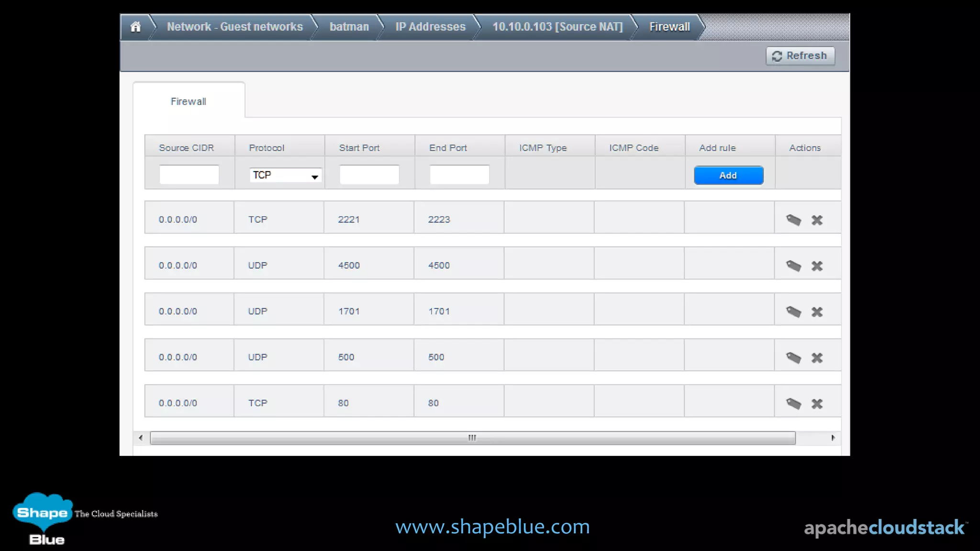980x551 pixels.
Task: Click Source CIDR 0.0.0.0/0 in 2221 row
Action: point(178,220)
